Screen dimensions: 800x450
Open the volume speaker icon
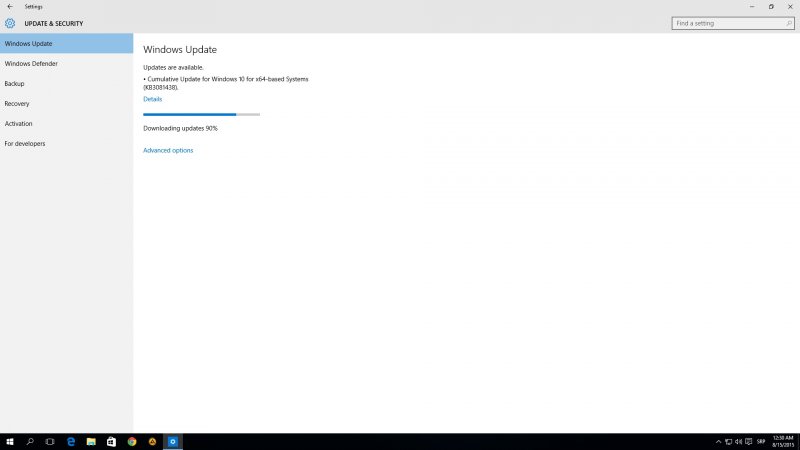tap(738, 442)
